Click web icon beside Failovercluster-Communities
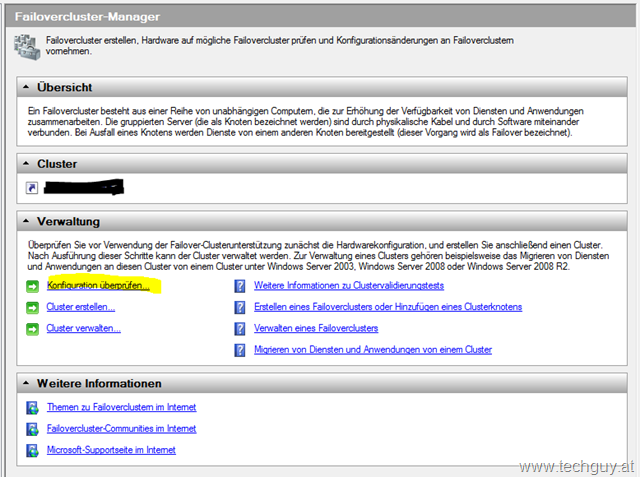 [32, 429]
